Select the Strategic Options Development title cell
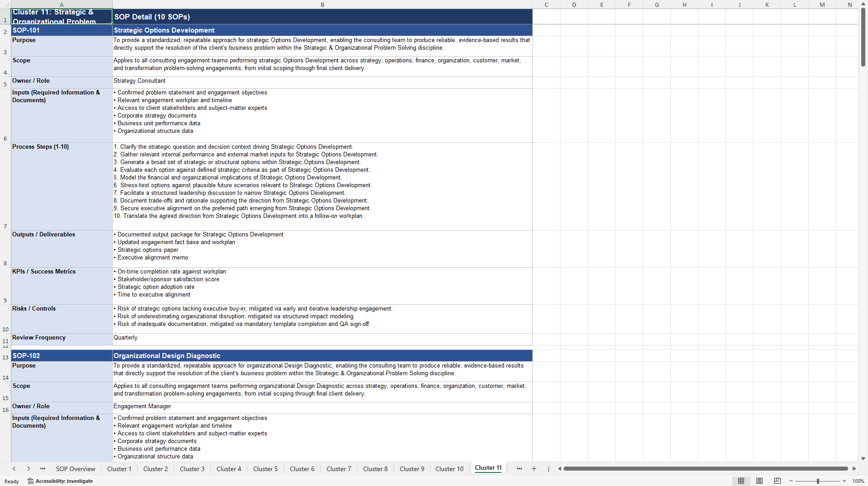 (323, 30)
